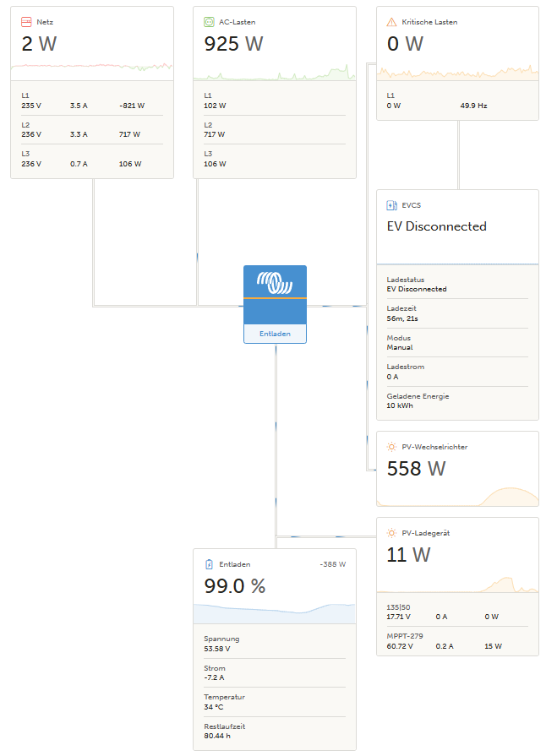Screen dimensions: 557x756
Task: Click the EVCS charging station icon
Action: click(391, 204)
